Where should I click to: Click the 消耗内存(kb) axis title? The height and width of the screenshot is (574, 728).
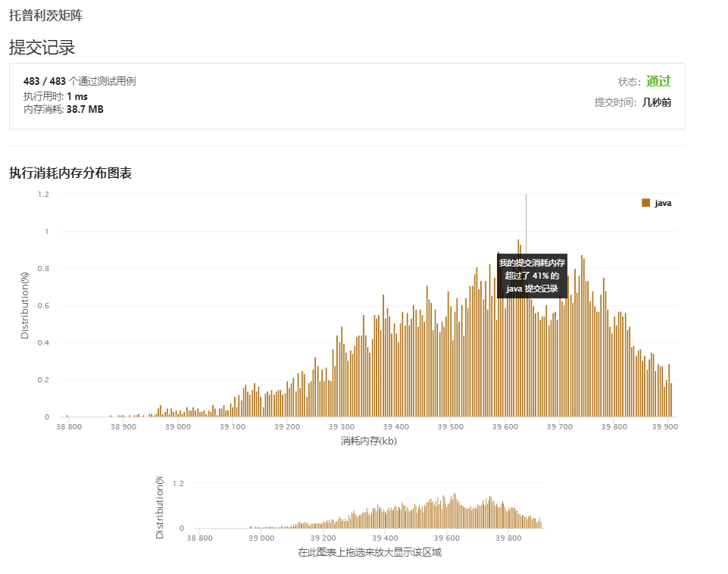point(369,441)
